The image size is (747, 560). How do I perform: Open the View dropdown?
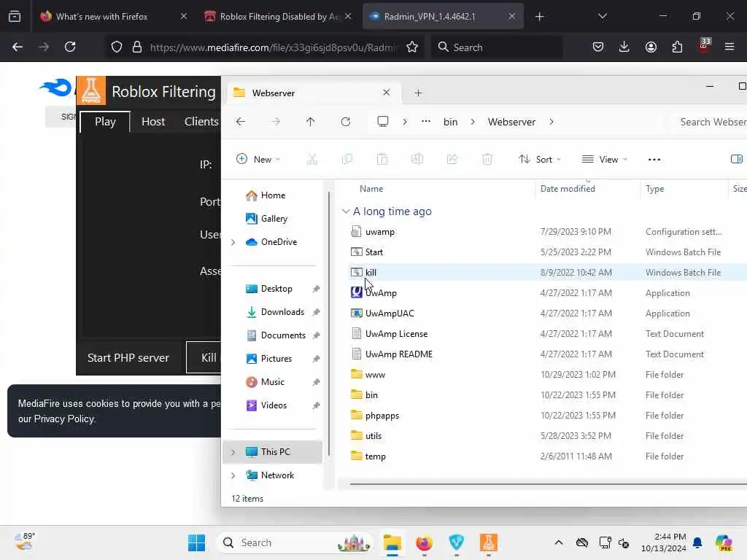click(605, 159)
